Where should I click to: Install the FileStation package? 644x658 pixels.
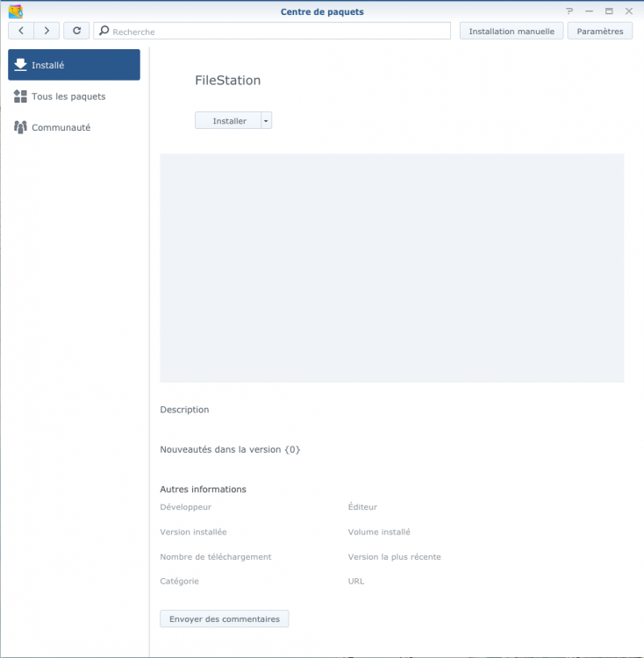click(x=228, y=120)
